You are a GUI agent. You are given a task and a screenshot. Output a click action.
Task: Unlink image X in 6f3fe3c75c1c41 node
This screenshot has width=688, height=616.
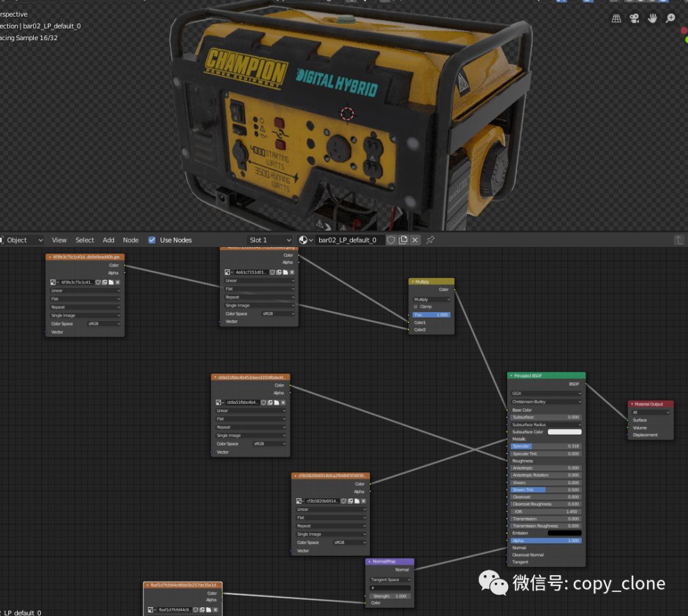tap(117, 282)
